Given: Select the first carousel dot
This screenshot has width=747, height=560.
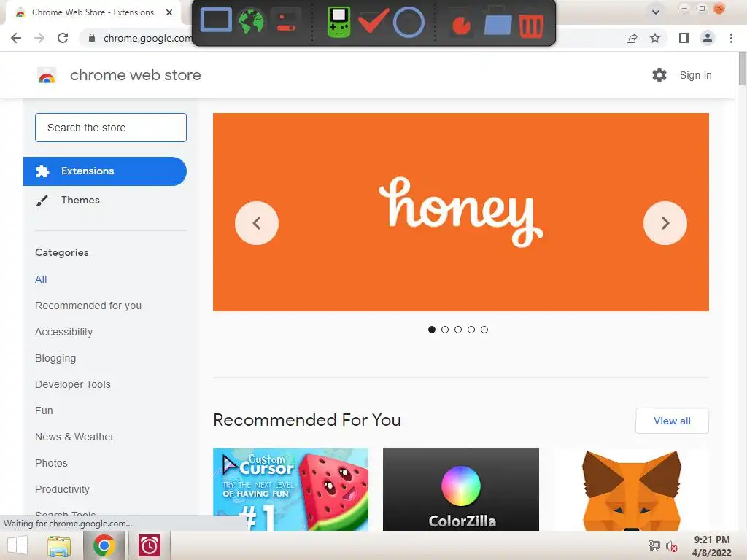Looking at the screenshot, I should (432, 330).
